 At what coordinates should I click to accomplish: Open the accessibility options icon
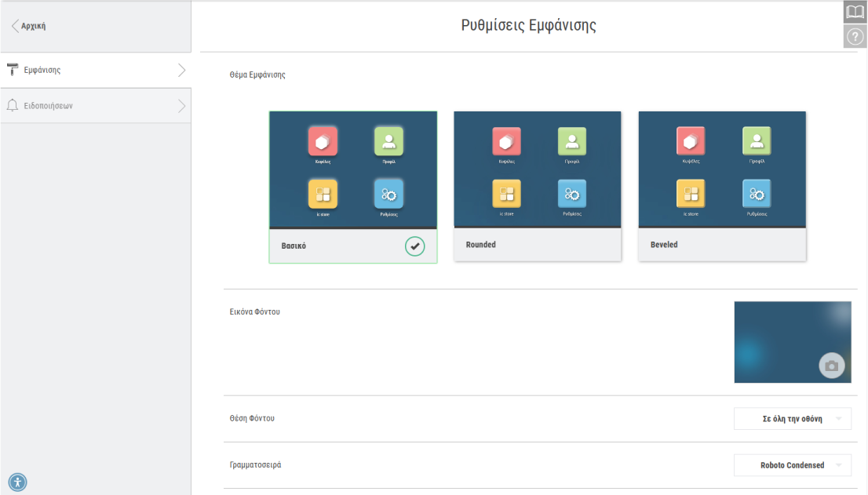18,482
